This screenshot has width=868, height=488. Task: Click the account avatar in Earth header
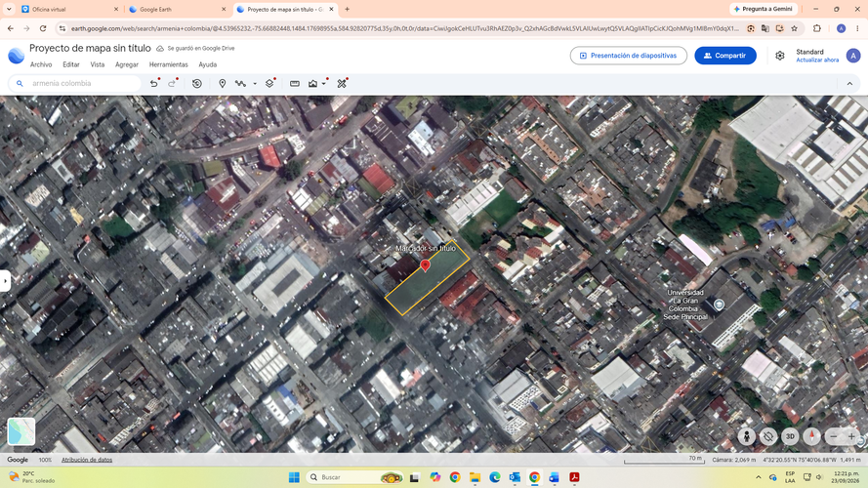tap(853, 56)
